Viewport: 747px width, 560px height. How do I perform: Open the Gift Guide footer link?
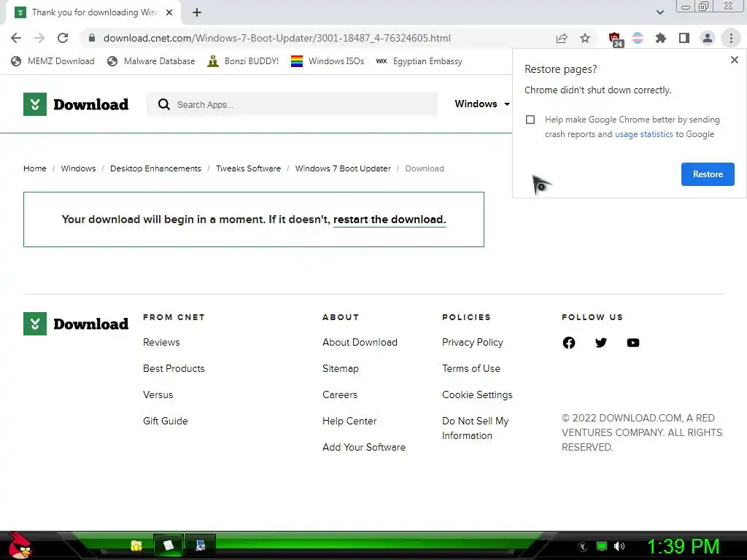click(166, 421)
